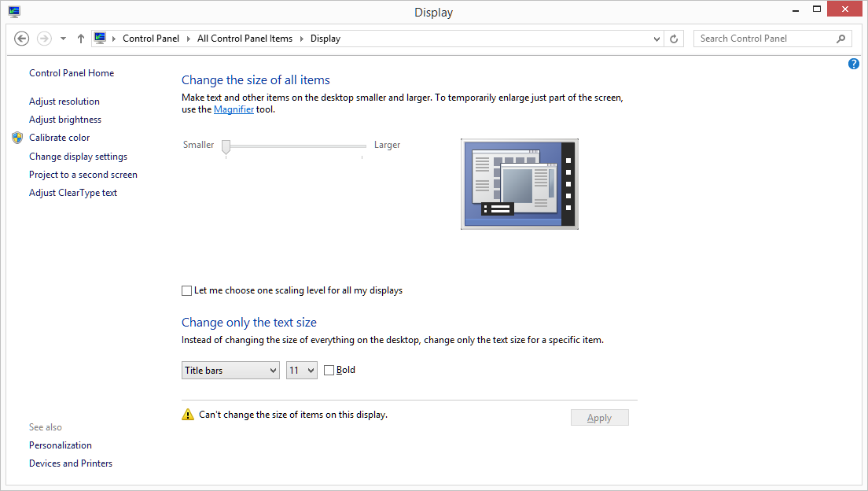This screenshot has height=491, width=868.
Task: Toggle the Bold checkbox
Action: [x=329, y=371]
